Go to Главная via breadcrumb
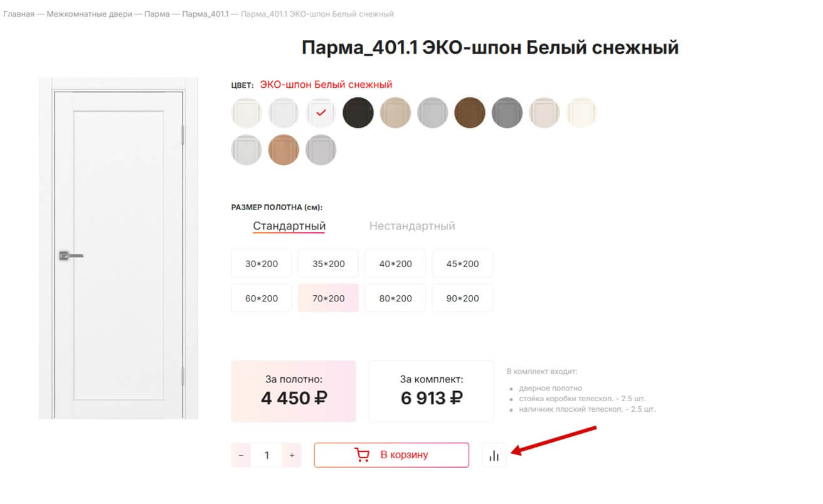 click(19, 14)
